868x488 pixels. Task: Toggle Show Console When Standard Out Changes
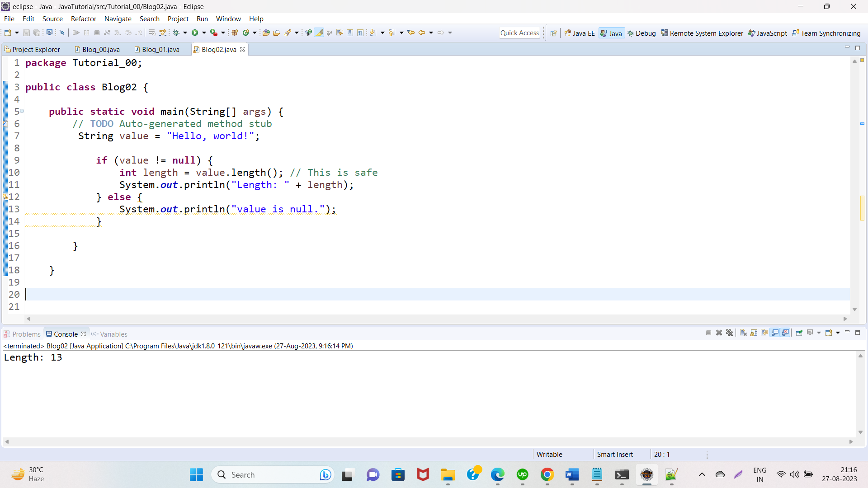point(774,333)
